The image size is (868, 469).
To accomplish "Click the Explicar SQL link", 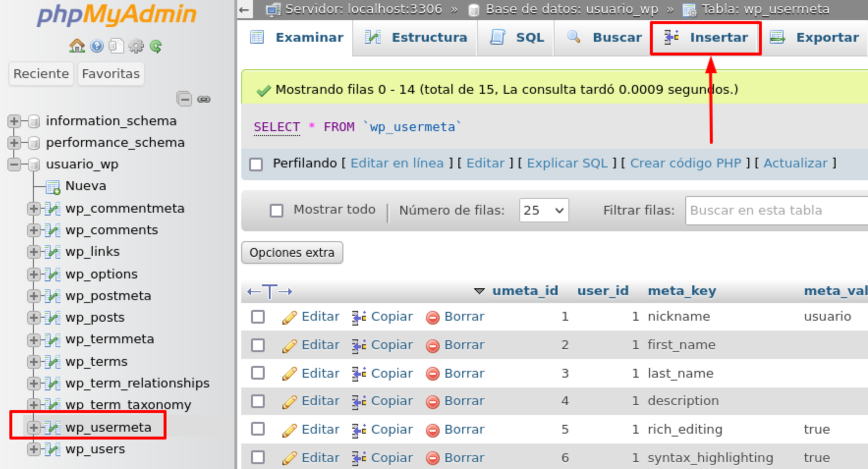I will click(567, 163).
